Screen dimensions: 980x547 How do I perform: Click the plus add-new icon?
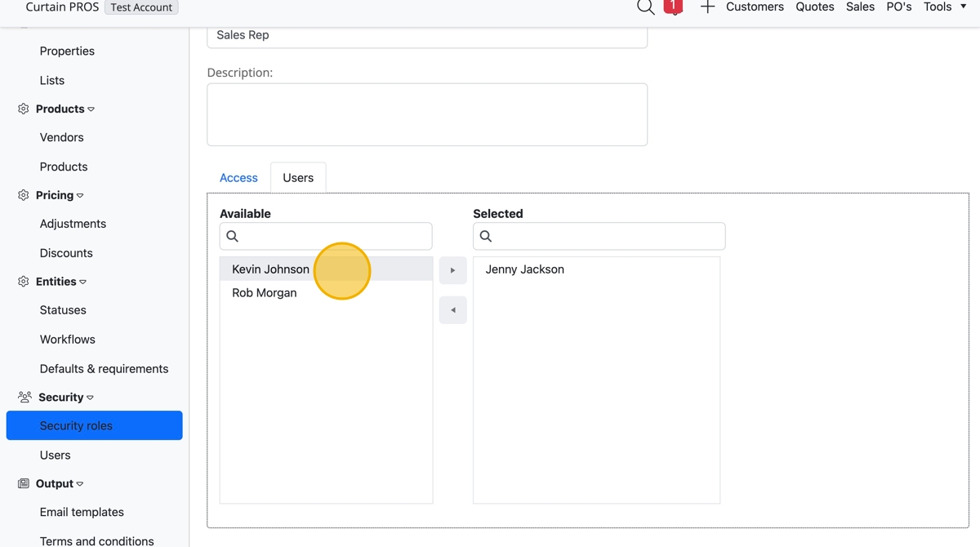[x=707, y=7]
